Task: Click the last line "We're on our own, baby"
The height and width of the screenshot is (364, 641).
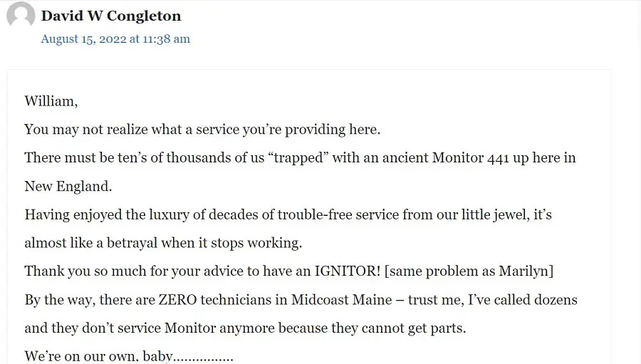Action: tap(129, 356)
